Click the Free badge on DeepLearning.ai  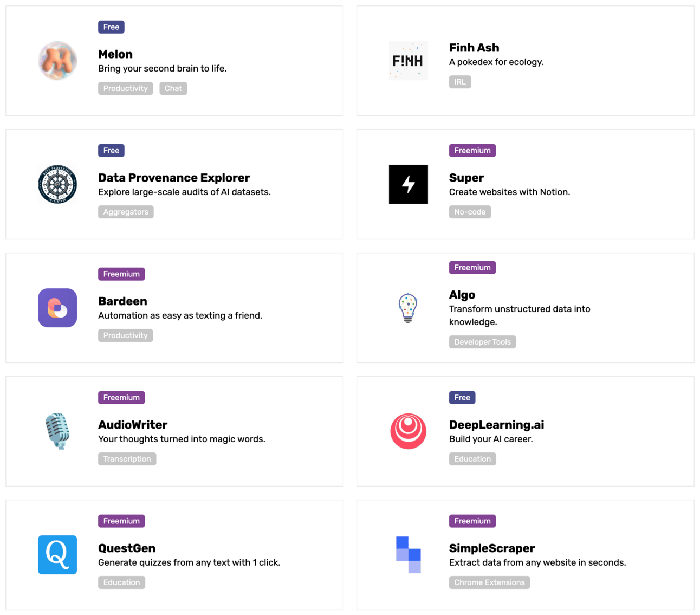[x=462, y=398]
